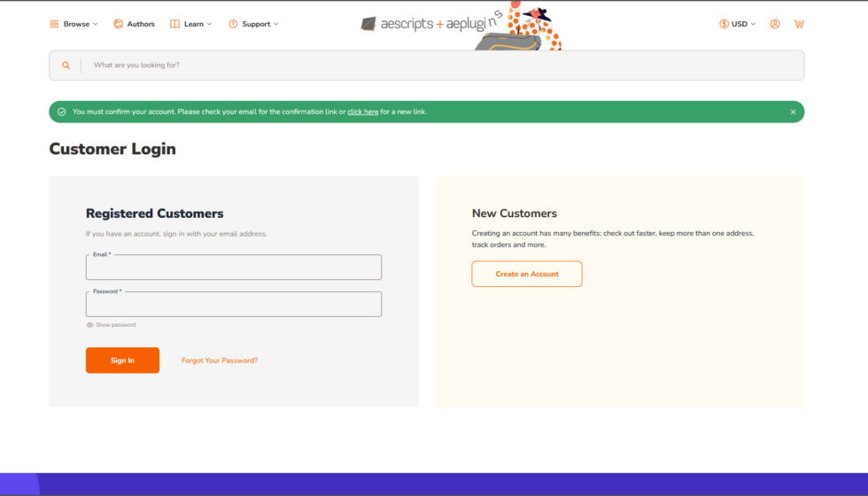Click the aescripts + aeplugins logo
The height and width of the screenshot is (496, 868).
(430, 24)
